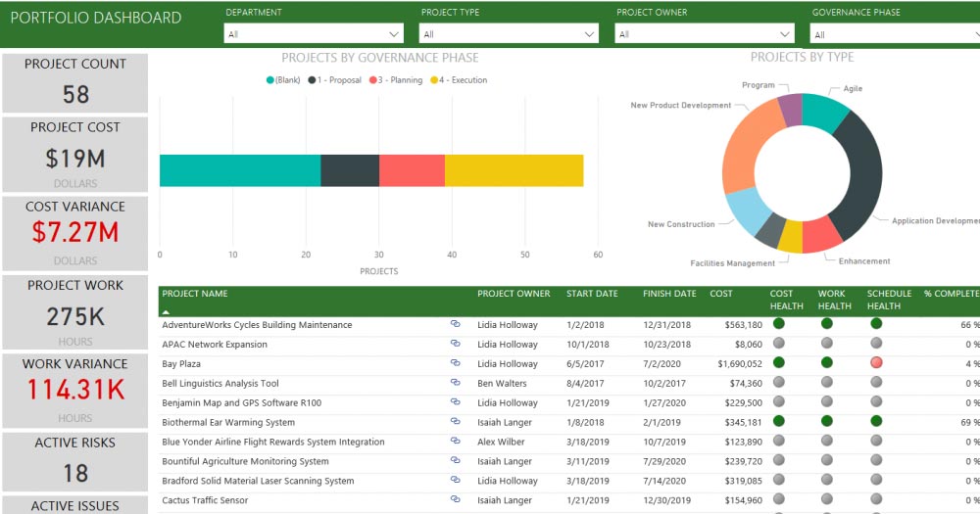The height and width of the screenshot is (514, 980).
Task: Select the Program purple donut slice
Action: pos(791,110)
